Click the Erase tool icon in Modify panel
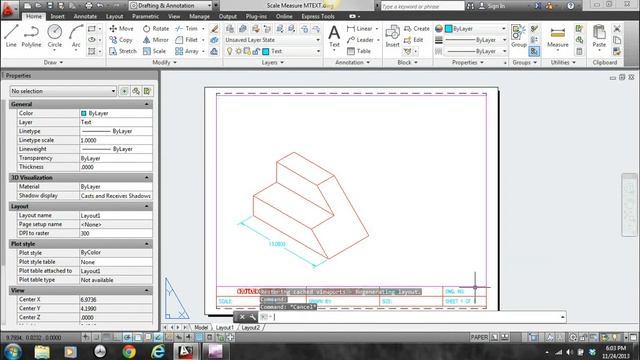This screenshot has height=360, width=640. (214, 29)
